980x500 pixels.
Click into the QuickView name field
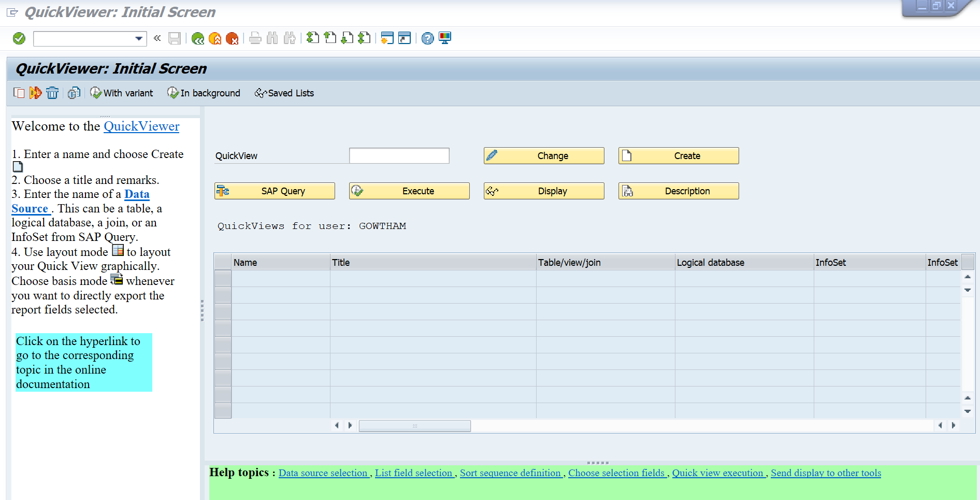point(399,156)
